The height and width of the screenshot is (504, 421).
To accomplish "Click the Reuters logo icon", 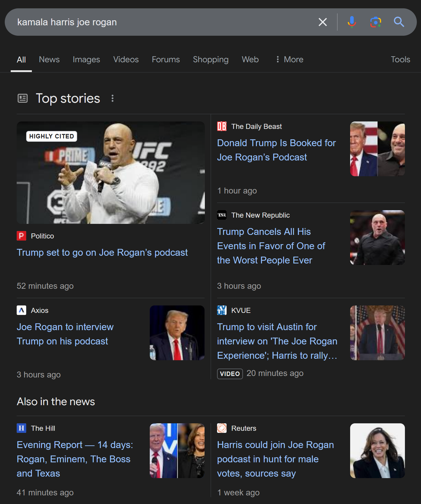I will (222, 428).
